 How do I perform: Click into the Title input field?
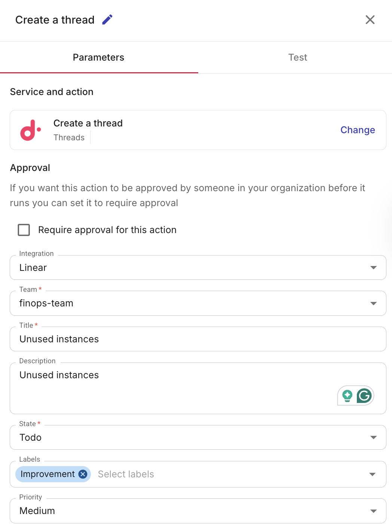[197, 339]
